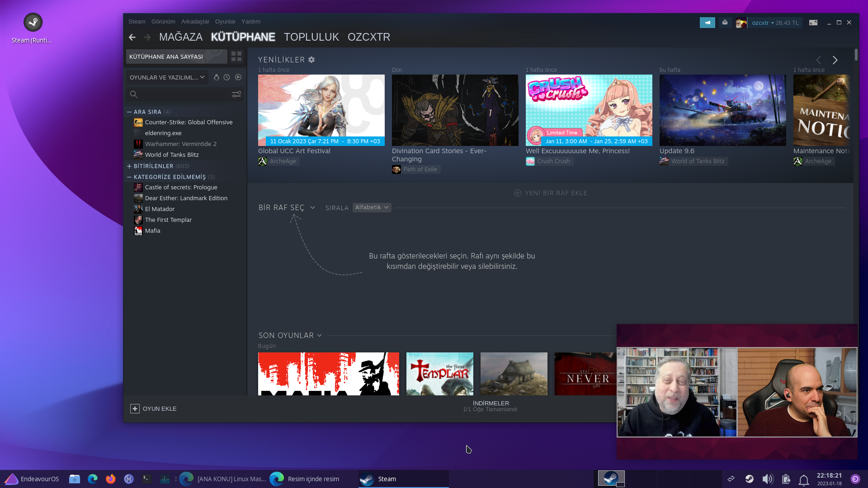Click the library search field
This screenshot has width=868, height=488.
point(184,94)
